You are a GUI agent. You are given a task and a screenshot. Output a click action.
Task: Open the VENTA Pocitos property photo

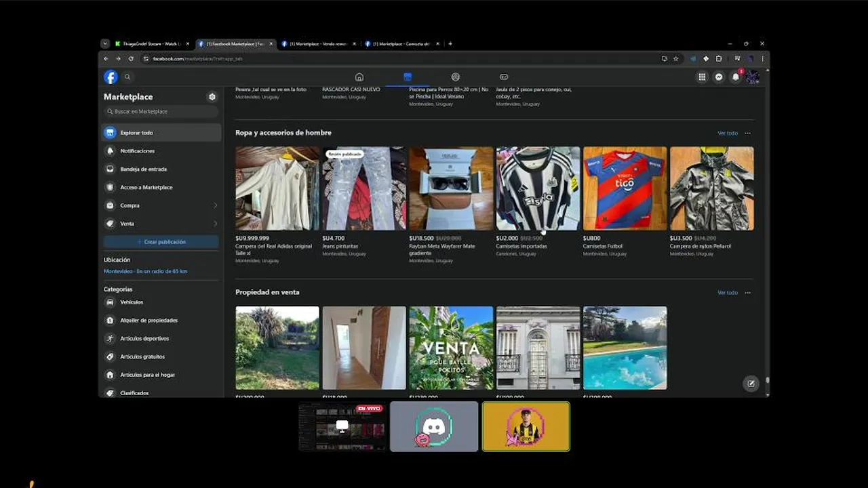coord(451,348)
